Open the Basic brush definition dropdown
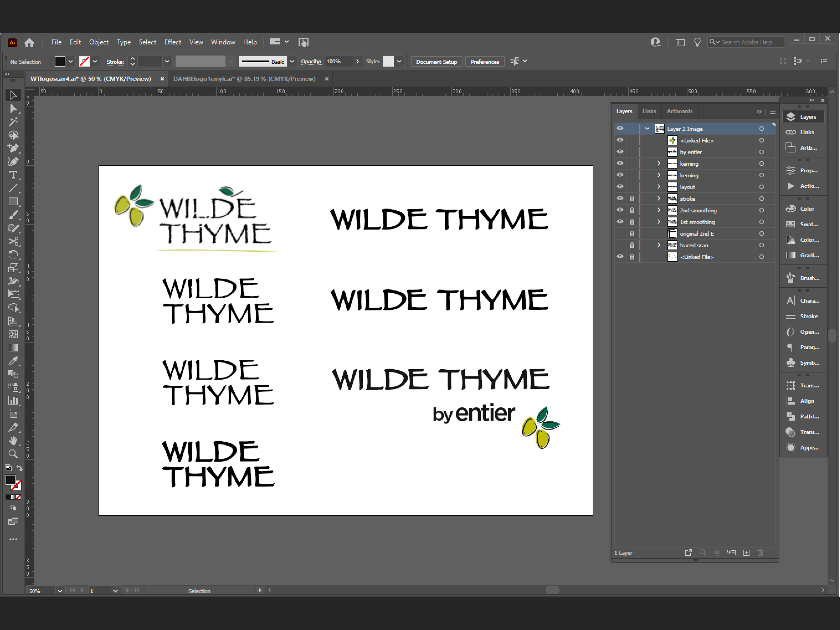 point(292,61)
